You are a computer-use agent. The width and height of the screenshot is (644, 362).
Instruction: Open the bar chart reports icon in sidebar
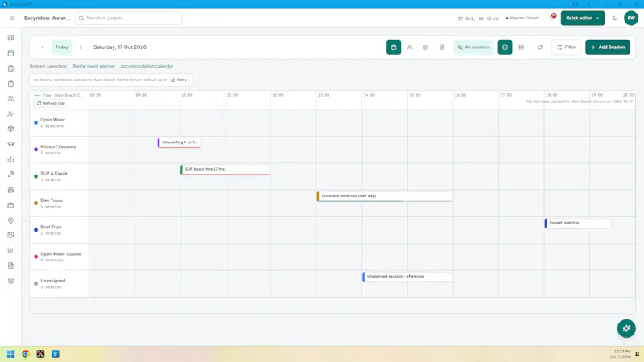10,250
